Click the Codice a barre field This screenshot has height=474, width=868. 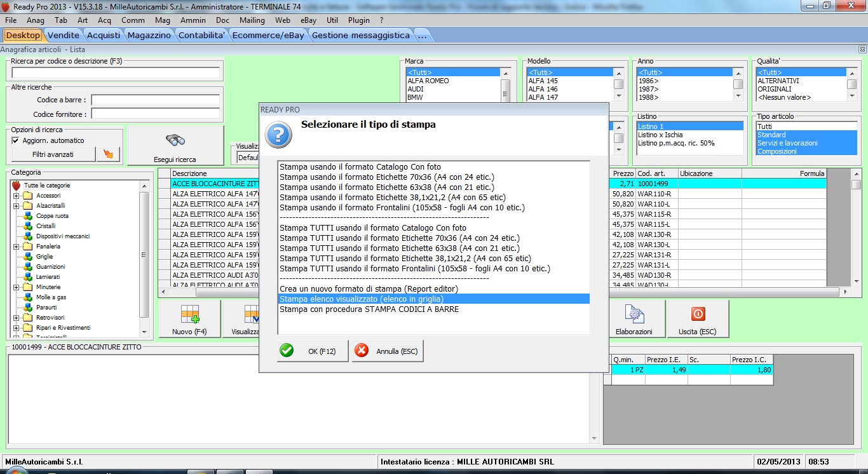(x=155, y=100)
